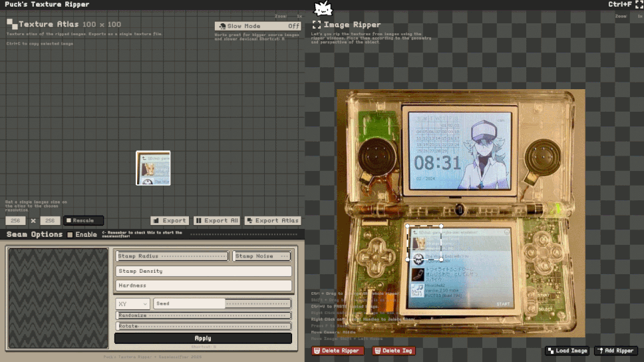
Task: Click the Seed slider field
Action: click(222, 303)
